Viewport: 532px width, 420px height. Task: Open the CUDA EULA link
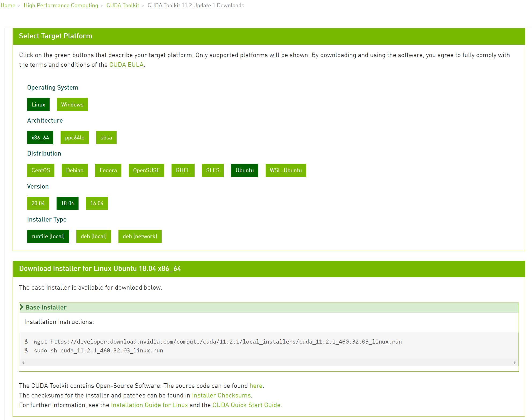(126, 65)
